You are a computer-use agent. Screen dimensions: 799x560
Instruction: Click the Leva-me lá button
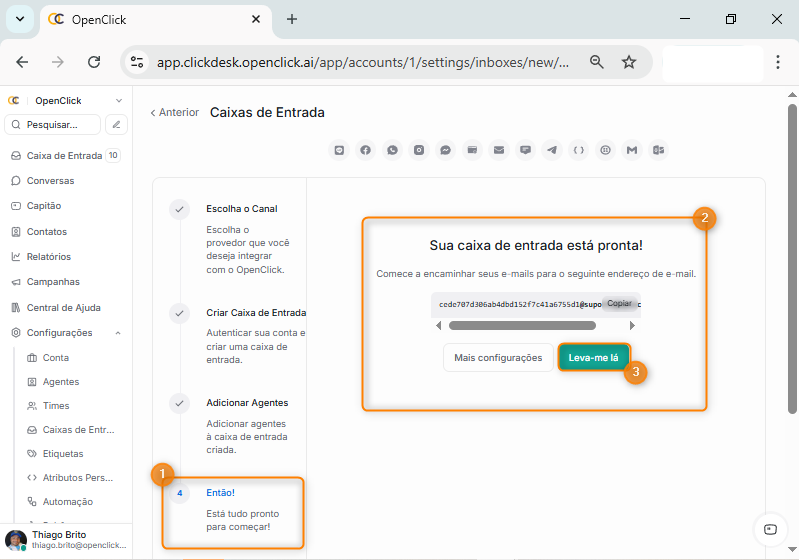(594, 358)
